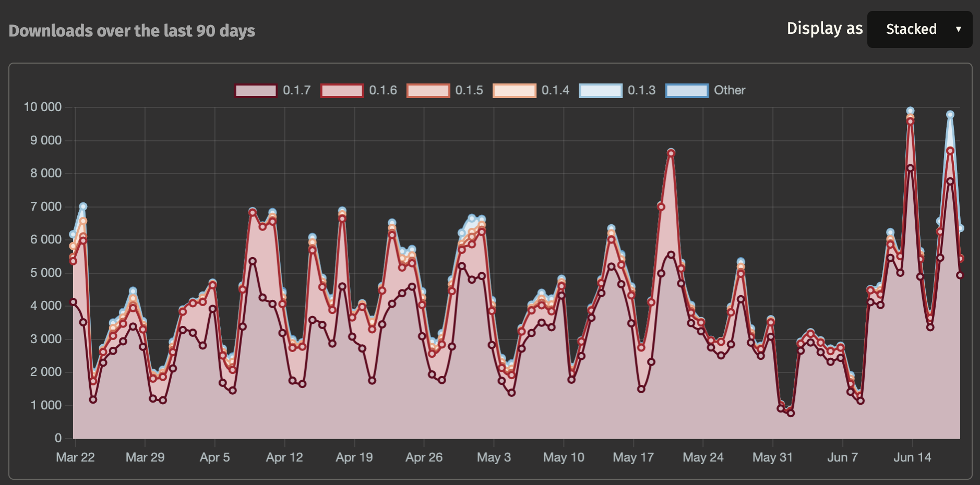The width and height of the screenshot is (980, 485).
Task: Click the Jun 14 x-axis label
Action: (912, 457)
